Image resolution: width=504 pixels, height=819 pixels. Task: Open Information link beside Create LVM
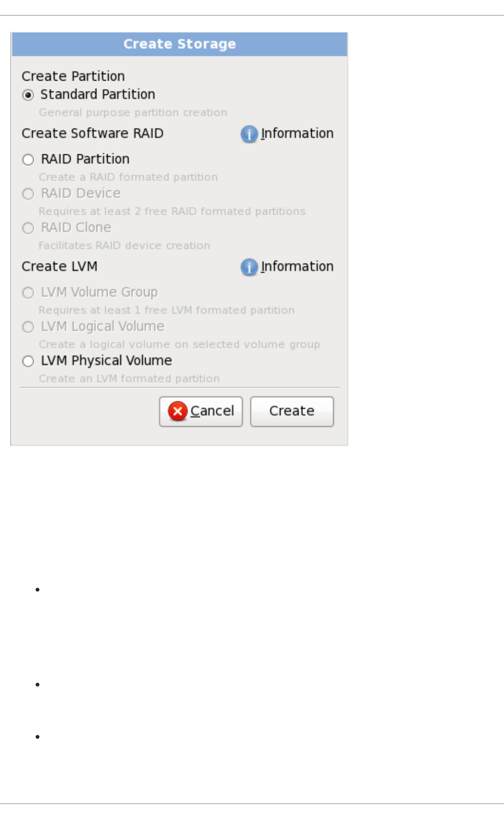(297, 267)
